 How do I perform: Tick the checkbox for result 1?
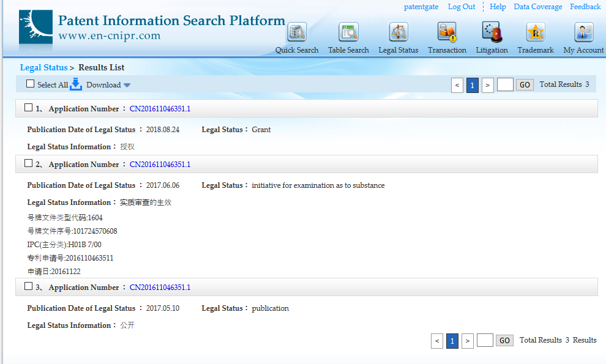tap(28, 108)
